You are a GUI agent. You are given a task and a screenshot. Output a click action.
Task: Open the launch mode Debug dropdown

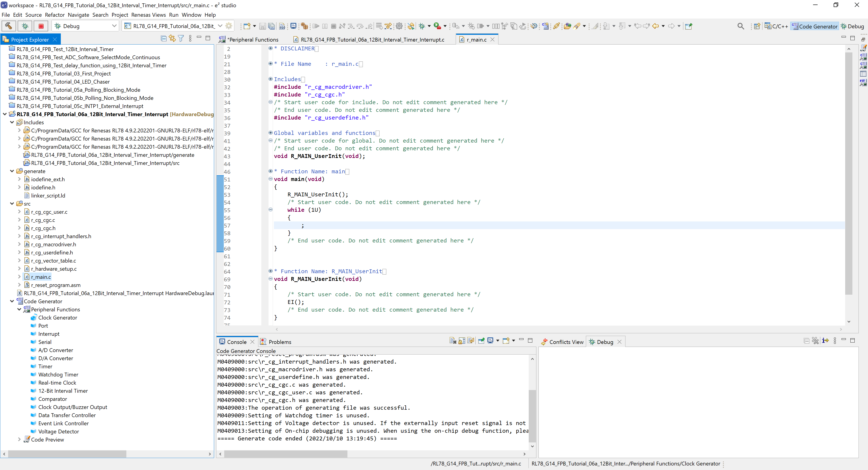[115, 26]
